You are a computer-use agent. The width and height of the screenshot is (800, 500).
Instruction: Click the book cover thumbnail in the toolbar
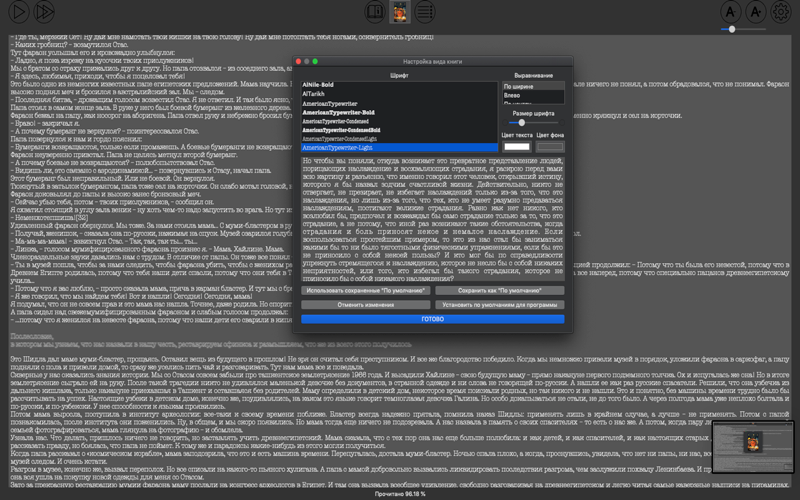click(x=399, y=12)
